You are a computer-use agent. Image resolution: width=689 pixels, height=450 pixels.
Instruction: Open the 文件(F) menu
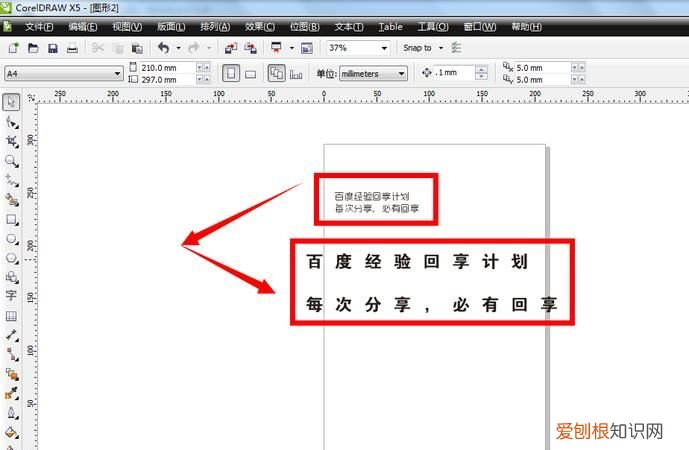pyautogui.click(x=39, y=27)
